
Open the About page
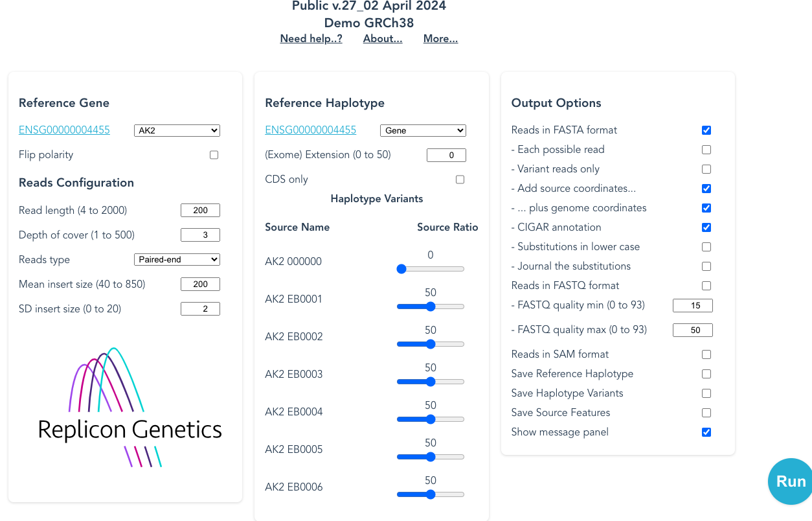click(x=382, y=38)
